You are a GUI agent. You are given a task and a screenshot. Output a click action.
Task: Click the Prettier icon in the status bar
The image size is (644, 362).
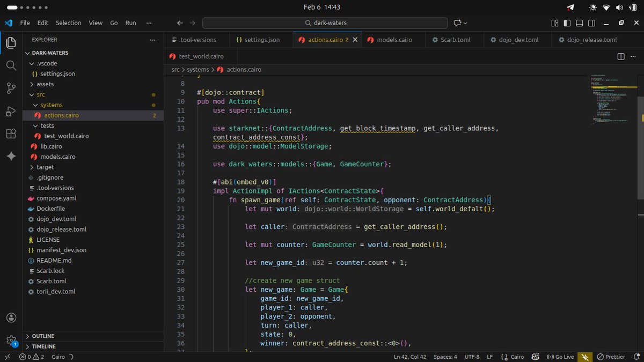(x=611, y=357)
